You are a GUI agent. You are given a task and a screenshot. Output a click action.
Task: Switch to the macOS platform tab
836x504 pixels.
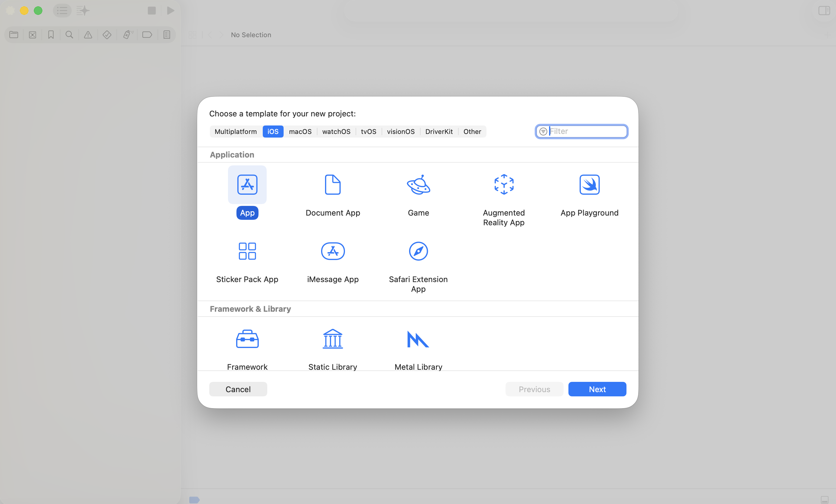[300, 132]
